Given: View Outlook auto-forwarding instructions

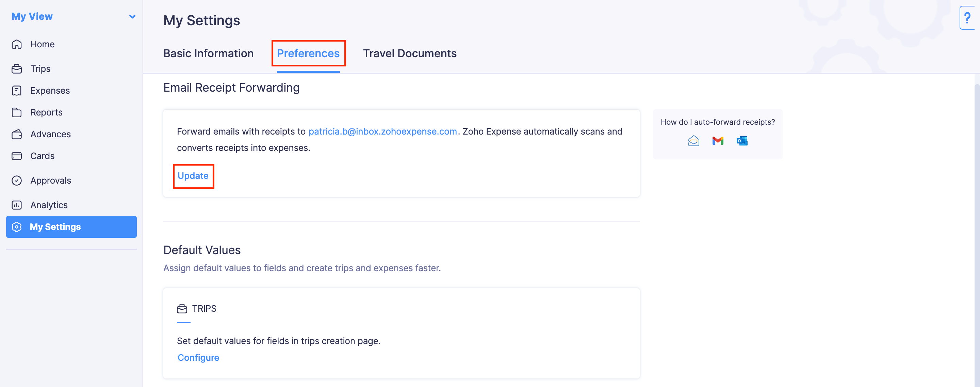Looking at the screenshot, I should coord(741,141).
